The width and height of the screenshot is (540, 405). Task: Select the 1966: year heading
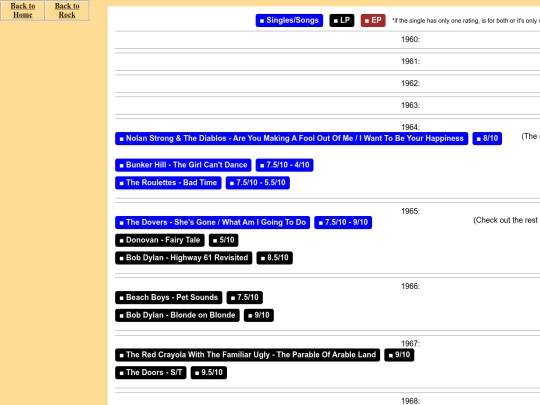pyautogui.click(x=411, y=286)
